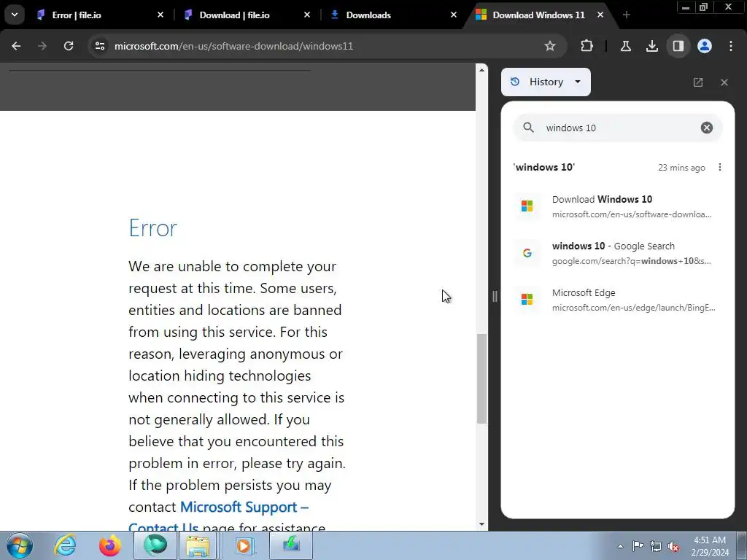Go back to the previous page
The height and width of the screenshot is (560, 747).
click(16, 46)
